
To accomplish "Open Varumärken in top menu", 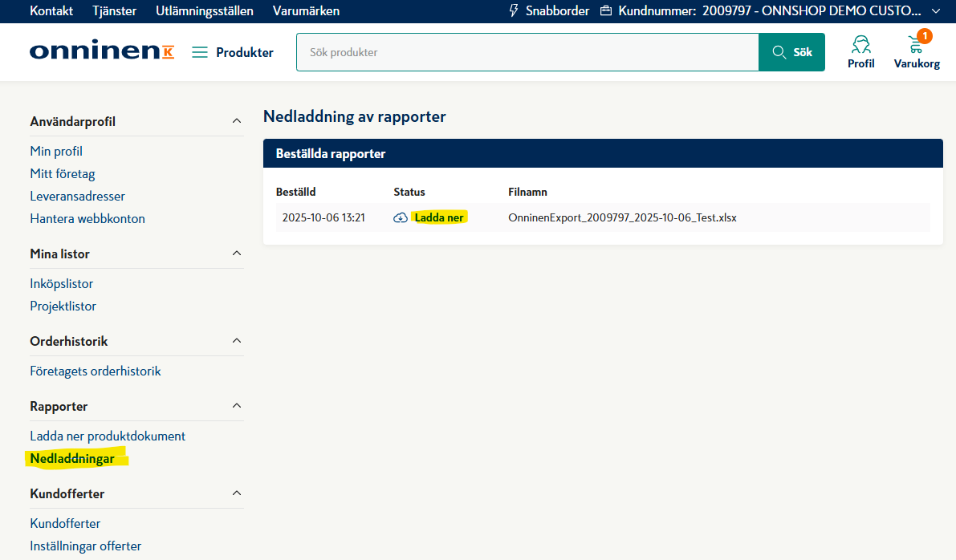I will pos(306,11).
